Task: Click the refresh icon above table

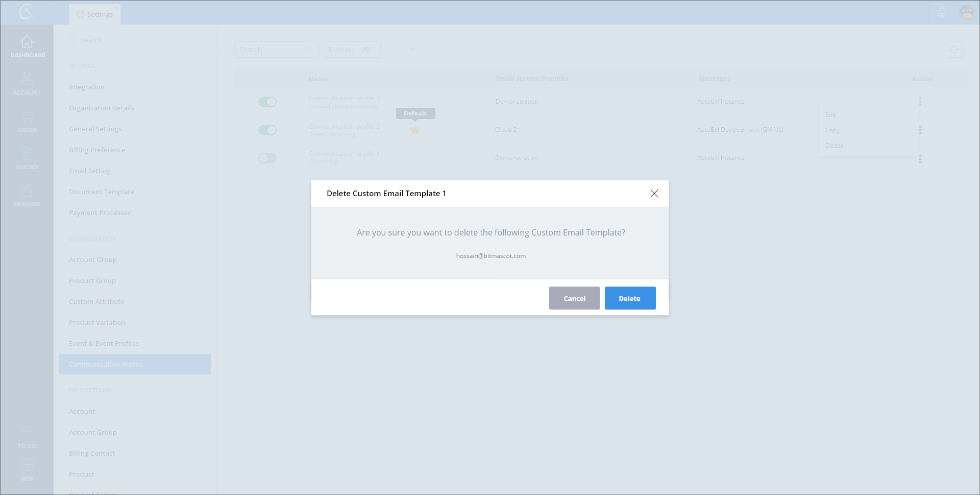Action: (x=953, y=50)
